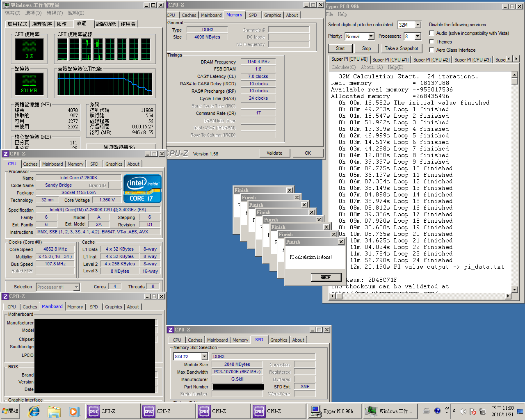Open Windows Media Player from the taskbar
Image resolution: width=525 pixels, height=420 pixels.
(x=73, y=411)
